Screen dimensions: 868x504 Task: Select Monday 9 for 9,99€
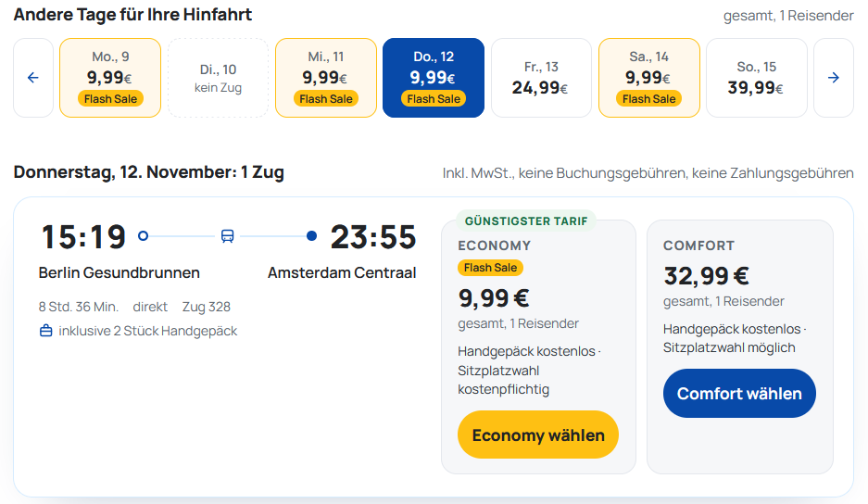pos(110,78)
